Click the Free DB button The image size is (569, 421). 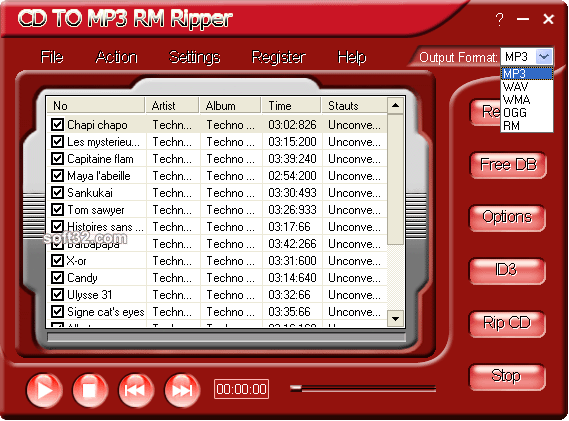click(x=508, y=165)
